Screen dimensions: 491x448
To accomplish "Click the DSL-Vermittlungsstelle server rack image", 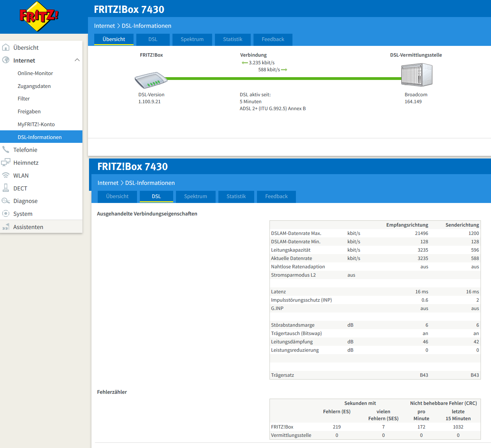I will click(417, 75).
